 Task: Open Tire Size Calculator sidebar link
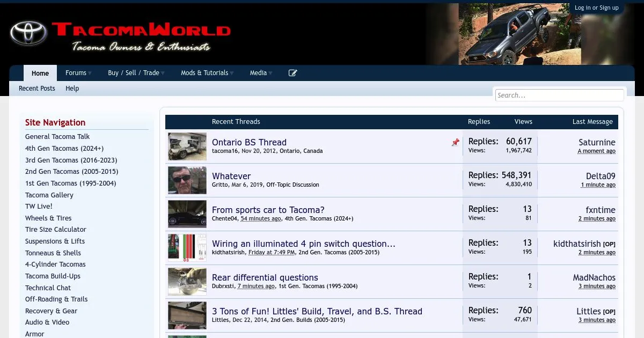(56, 230)
